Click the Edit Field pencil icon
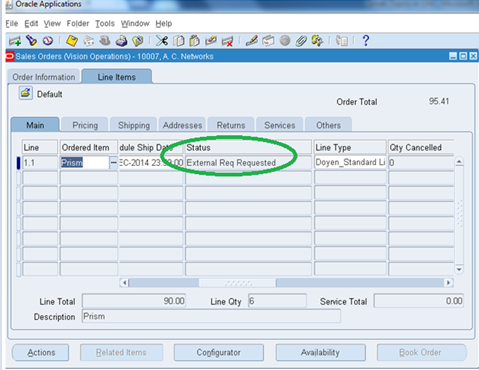The width and height of the screenshot is (479, 370). 252,41
